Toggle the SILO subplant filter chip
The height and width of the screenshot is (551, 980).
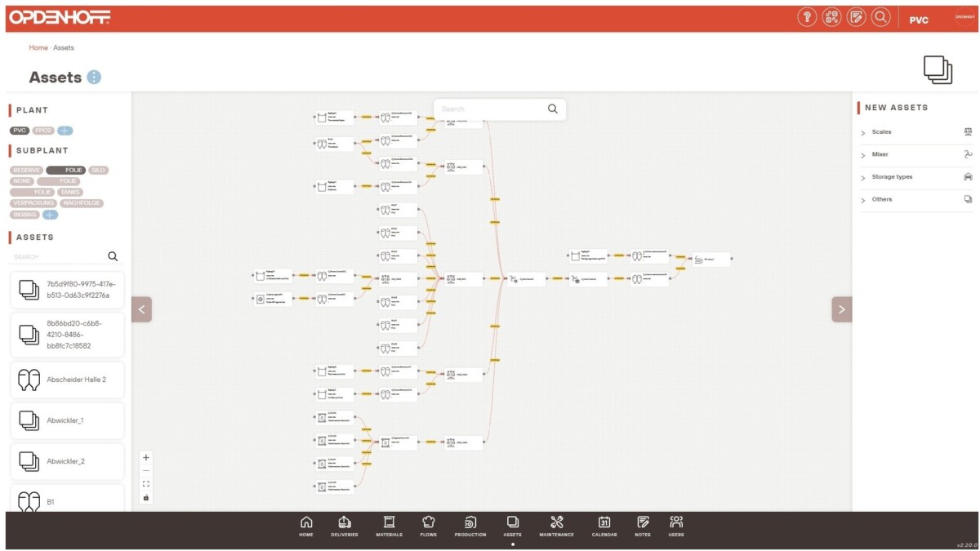99,171
